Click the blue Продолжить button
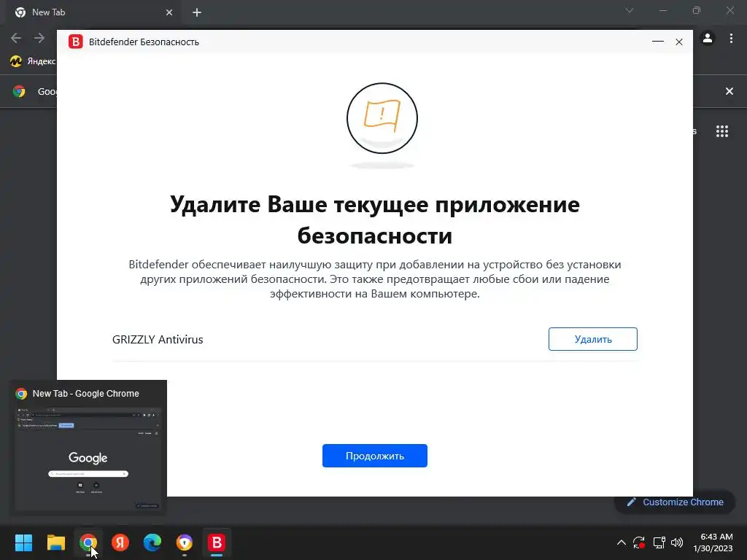747x560 pixels. point(374,456)
